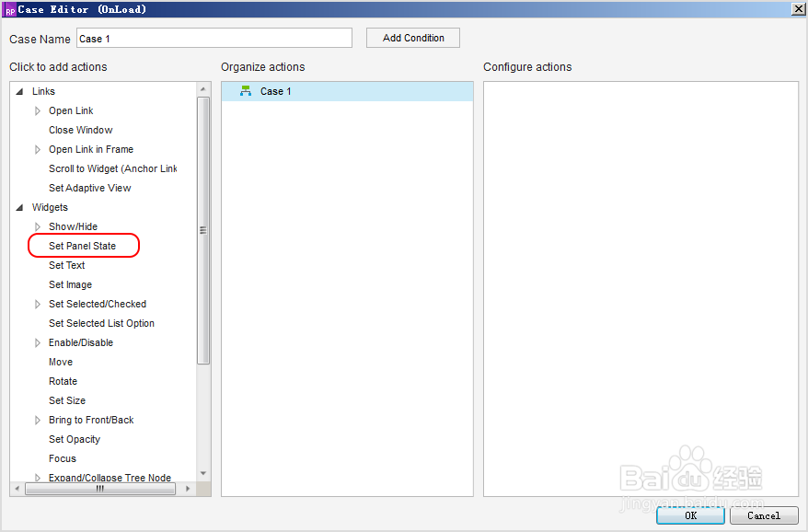Select Case 1 in Organize actions
Image resolution: width=808 pixels, height=532 pixels.
(347, 91)
